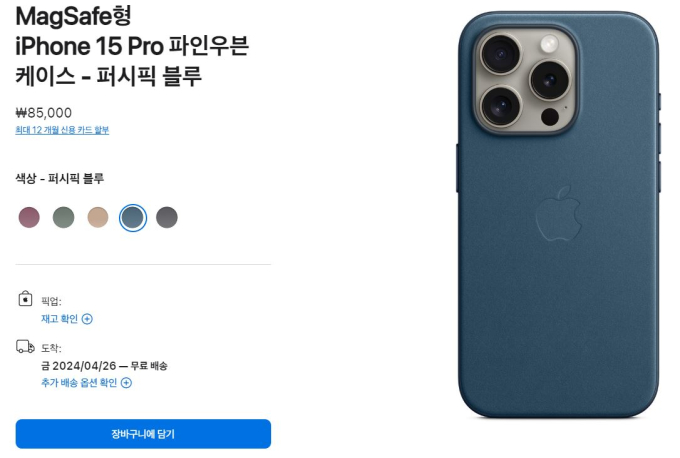Add to cart with 장바구니에 담기 button
This screenshot has height=458, width=680.
143,434
